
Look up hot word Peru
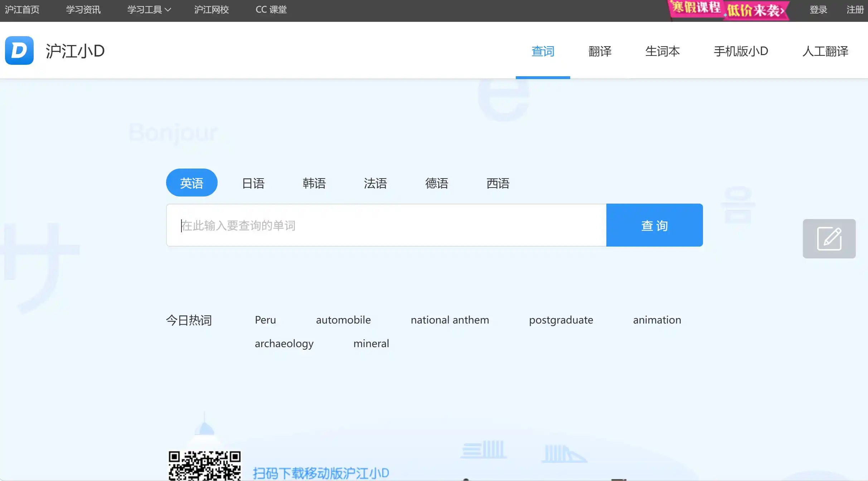pos(265,320)
